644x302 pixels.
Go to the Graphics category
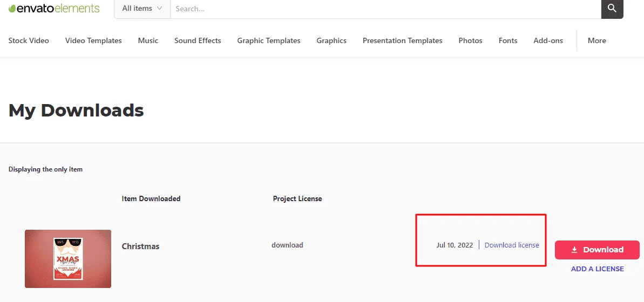[331, 40]
